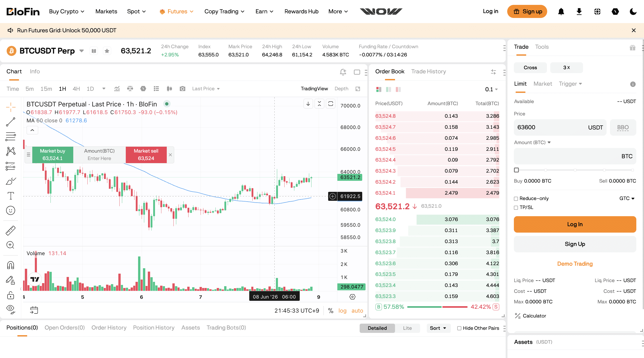
Task: Add BTCUSDT Perp to favorites star
Action: (107, 51)
